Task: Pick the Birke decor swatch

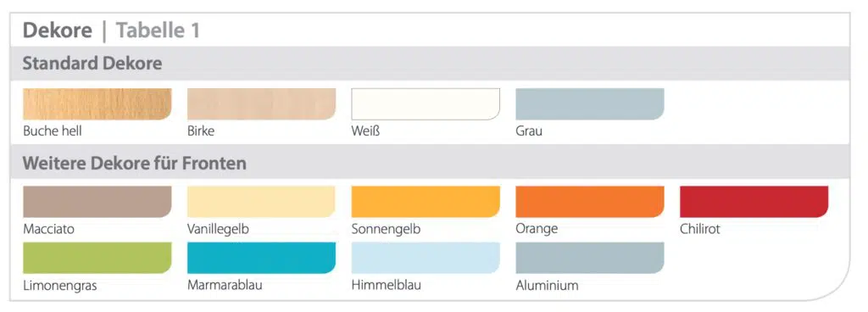Action: tap(261, 104)
